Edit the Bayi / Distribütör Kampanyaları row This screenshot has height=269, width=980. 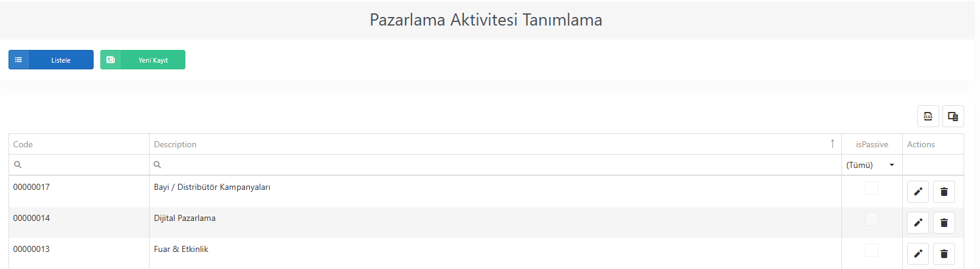pyautogui.click(x=918, y=192)
